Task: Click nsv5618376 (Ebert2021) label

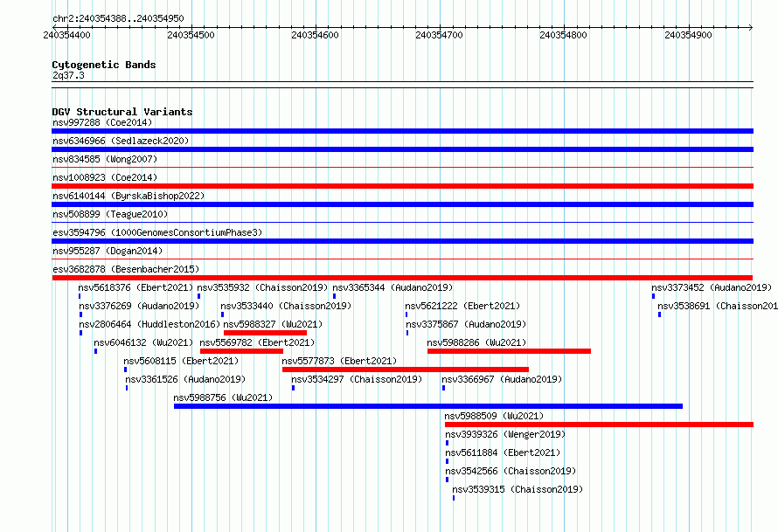Action: coord(136,287)
